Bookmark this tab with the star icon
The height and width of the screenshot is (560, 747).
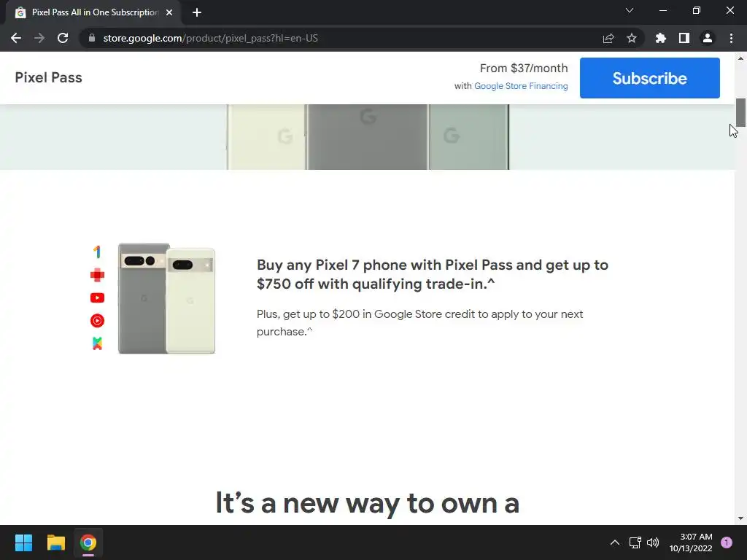(632, 38)
